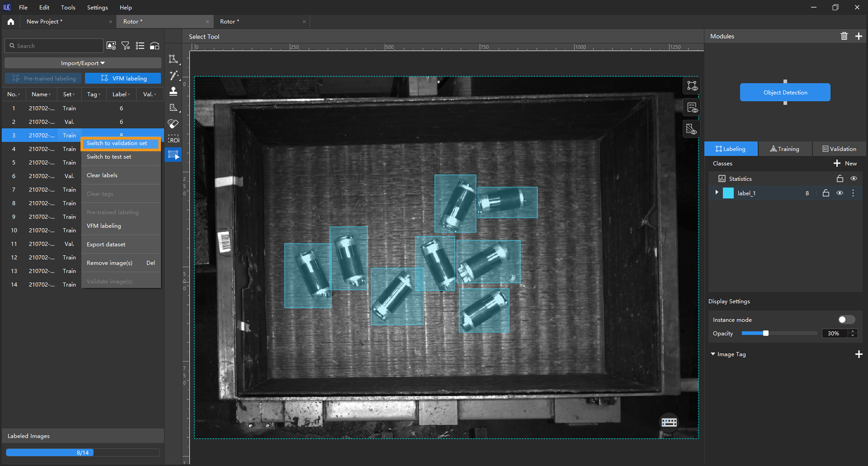Click the image preview settings icon beside search
This screenshot has width=868, height=466.
111,45
